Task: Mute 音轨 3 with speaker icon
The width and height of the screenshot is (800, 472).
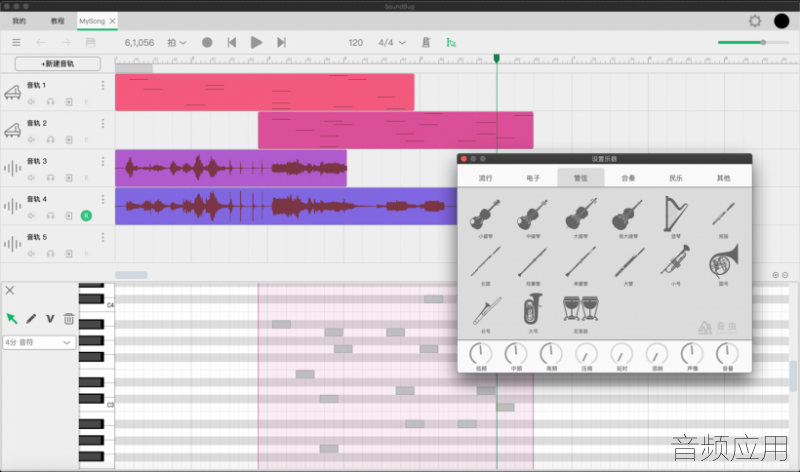Action: point(31,178)
